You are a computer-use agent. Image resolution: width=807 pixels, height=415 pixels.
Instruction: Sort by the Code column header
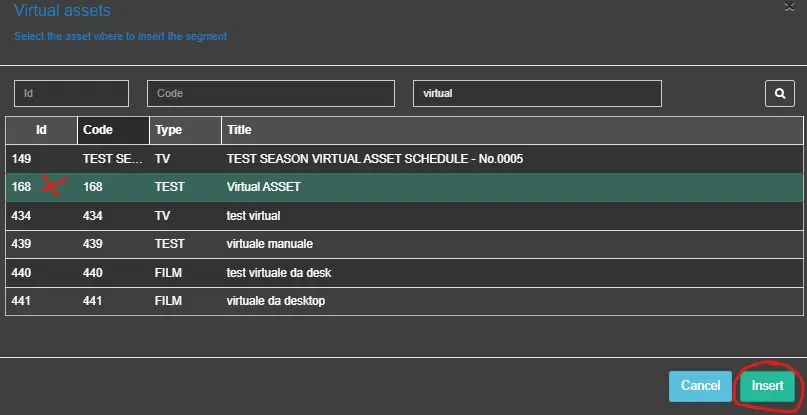click(x=113, y=130)
